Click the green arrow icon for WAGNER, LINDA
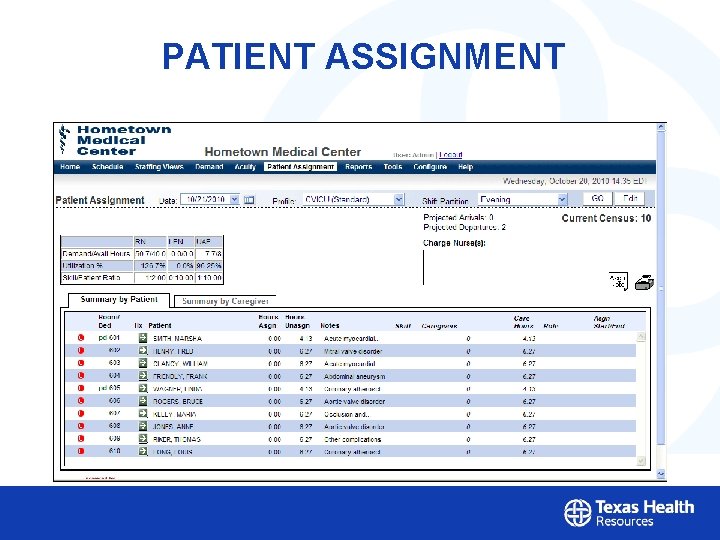 click(x=143, y=388)
